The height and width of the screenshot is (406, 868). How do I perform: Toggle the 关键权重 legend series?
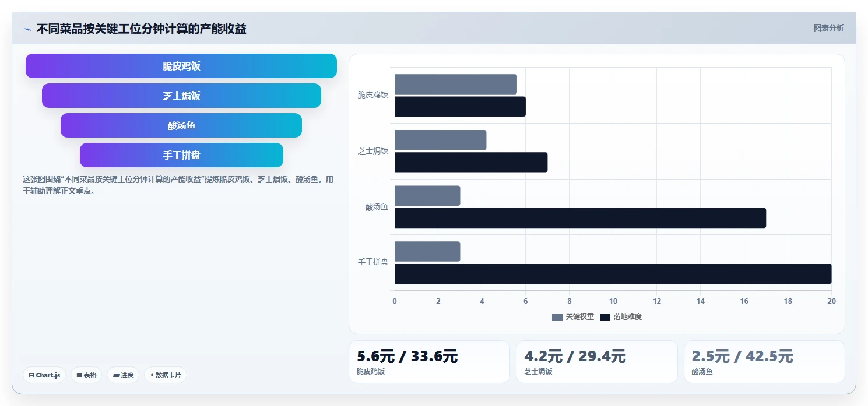coord(573,317)
